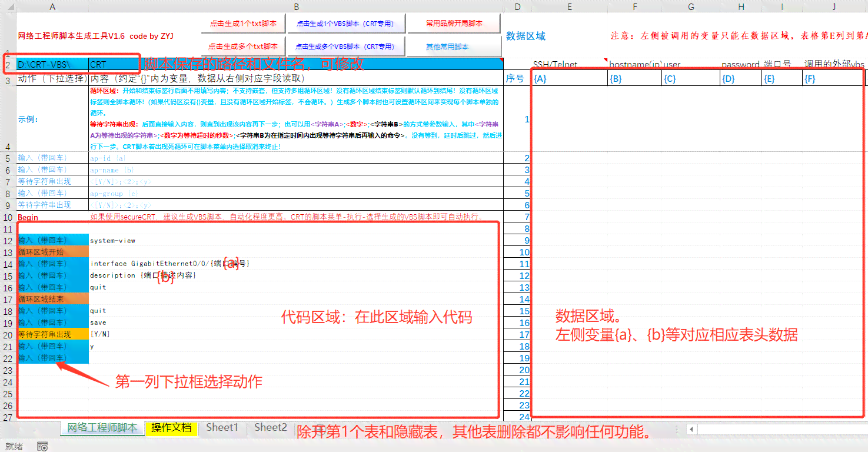
Task: Select column B header
Action: pyautogui.click(x=296, y=6)
